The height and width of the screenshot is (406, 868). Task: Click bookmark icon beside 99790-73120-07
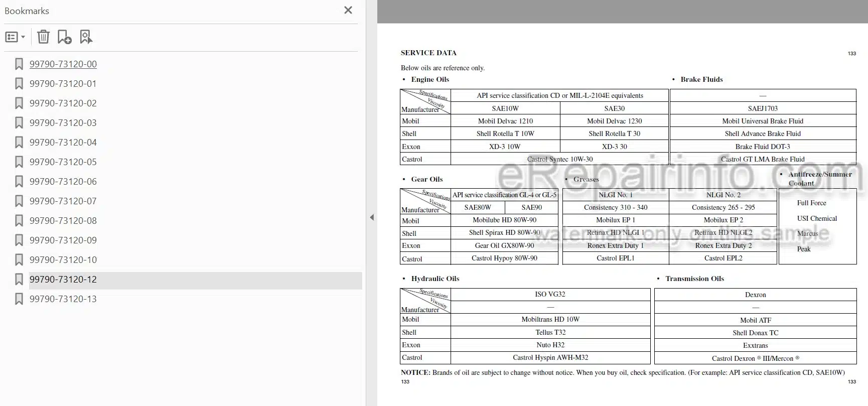(19, 201)
